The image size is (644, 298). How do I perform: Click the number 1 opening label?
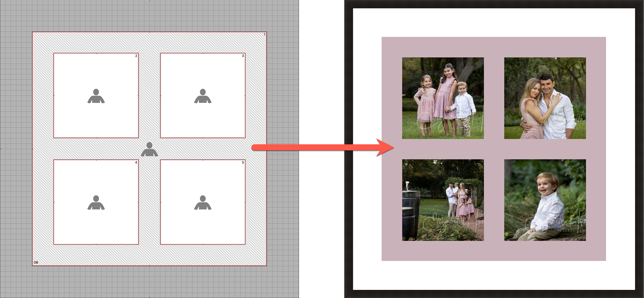pyautogui.click(x=265, y=34)
